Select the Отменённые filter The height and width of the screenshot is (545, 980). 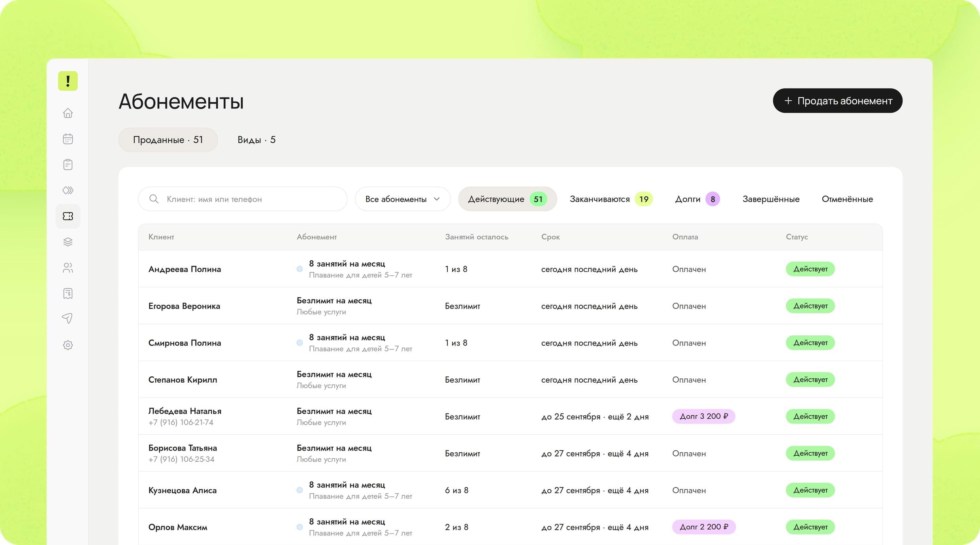[x=847, y=199]
